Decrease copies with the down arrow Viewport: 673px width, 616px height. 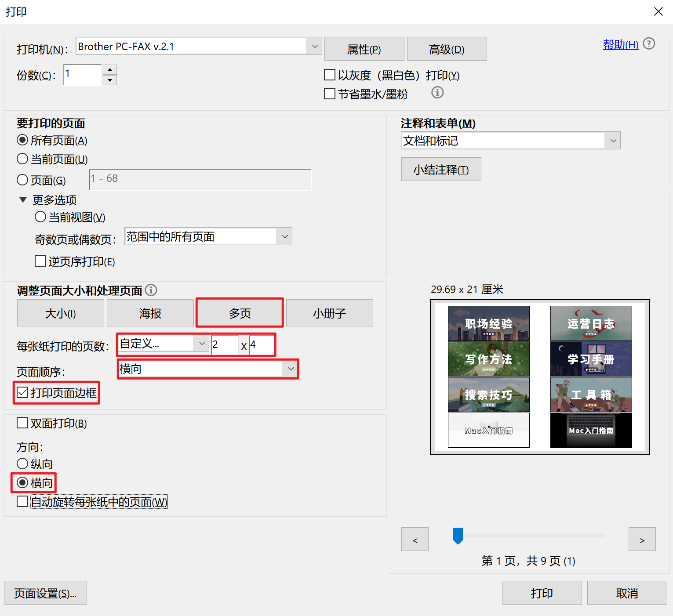[x=110, y=80]
